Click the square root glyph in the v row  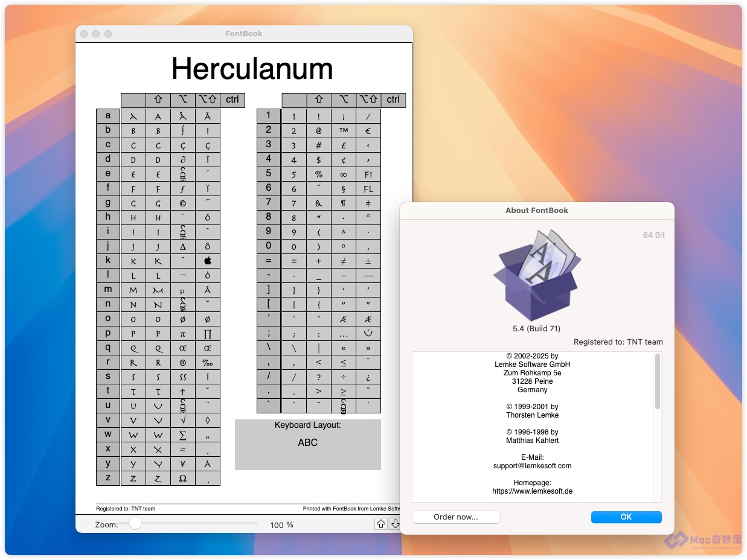tap(183, 420)
